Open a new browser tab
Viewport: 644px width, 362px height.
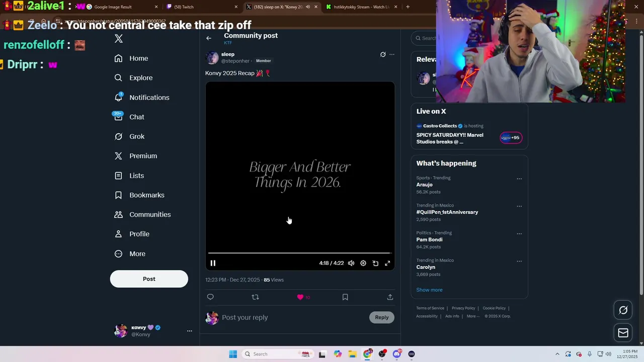pyautogui.click(x=408, y=7)
